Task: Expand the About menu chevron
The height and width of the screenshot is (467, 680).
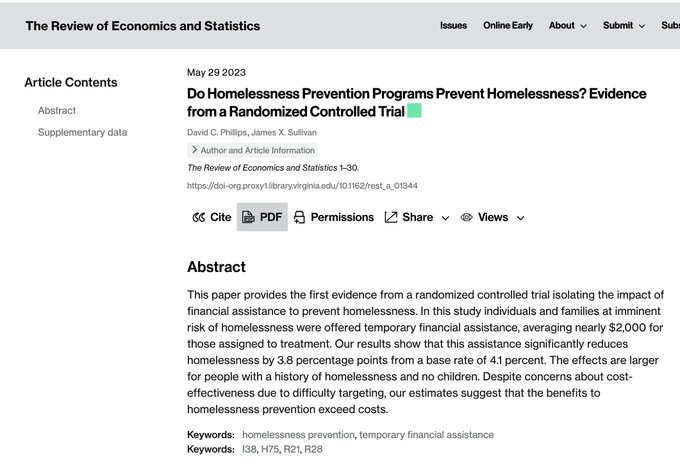Action: 584,26
